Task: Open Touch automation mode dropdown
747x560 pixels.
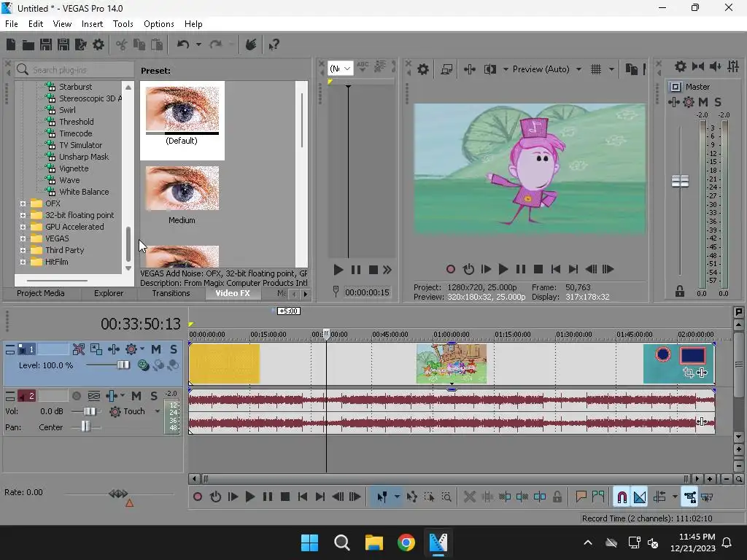Action: (x=158, y=411)
